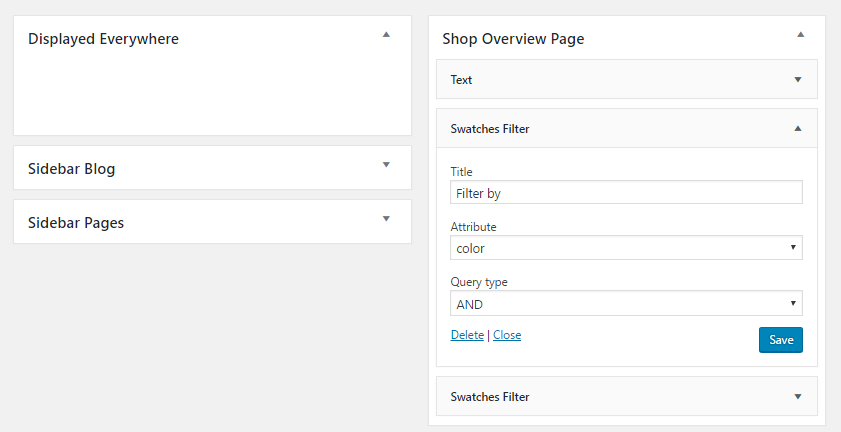Click the bottom collapsed Swatches Filter title
The width and height of the screenshot is (841, 432).
pyautogui.click(x=490, y=397)
